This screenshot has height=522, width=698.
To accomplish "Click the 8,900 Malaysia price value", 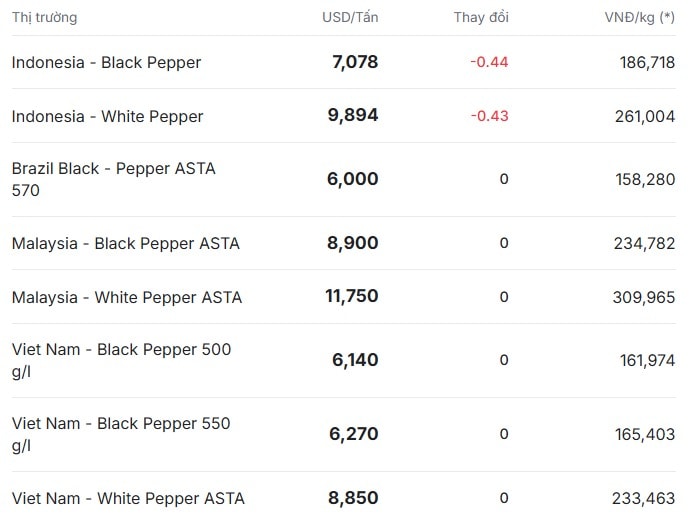I will (x=353, y=243).
